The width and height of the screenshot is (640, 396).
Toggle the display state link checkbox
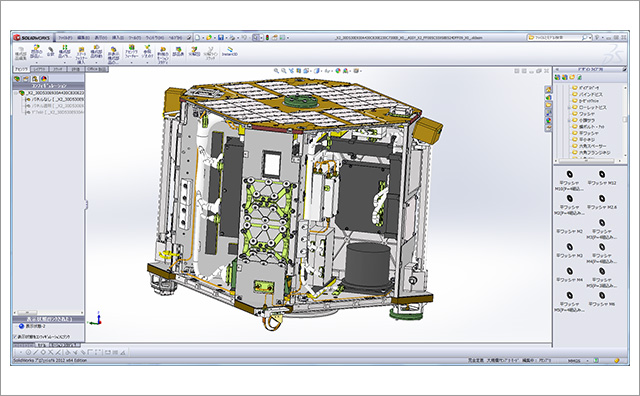16,337
